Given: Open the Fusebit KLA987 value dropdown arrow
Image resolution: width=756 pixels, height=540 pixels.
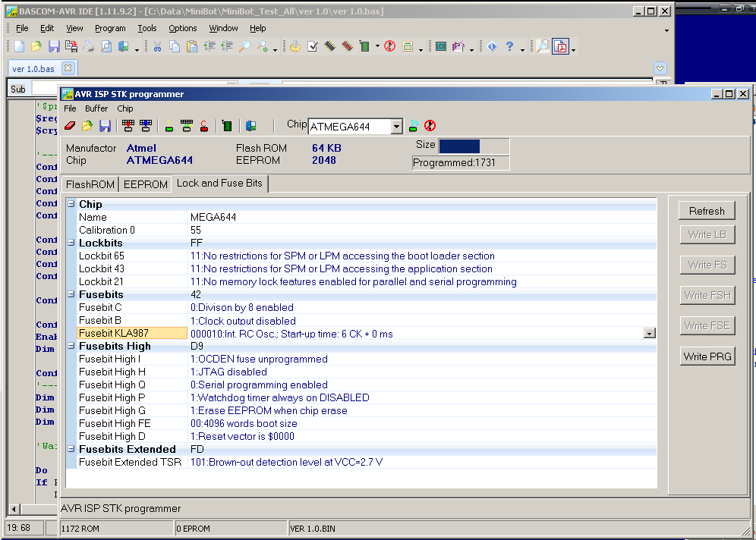Looking at the screenshot, I should click(649, 333).
